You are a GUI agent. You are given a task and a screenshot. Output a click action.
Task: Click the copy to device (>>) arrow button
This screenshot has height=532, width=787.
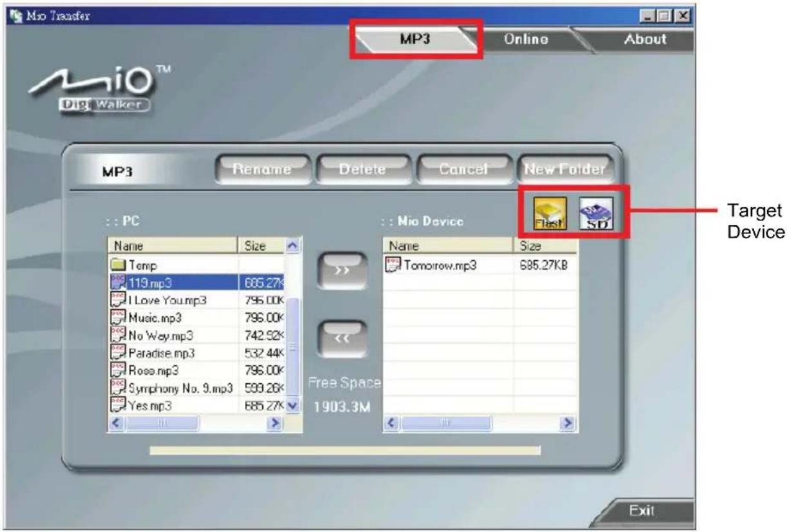342,271
